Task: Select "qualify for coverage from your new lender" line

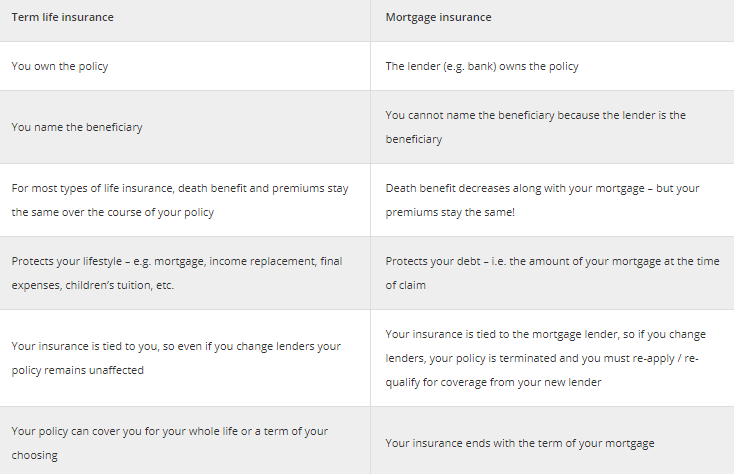Action: 493,382
